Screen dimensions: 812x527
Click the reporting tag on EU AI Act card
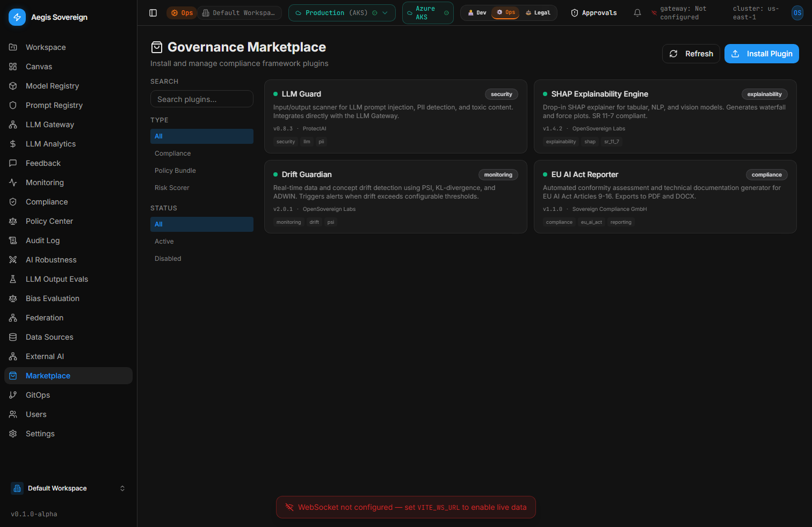coord(621,222)
